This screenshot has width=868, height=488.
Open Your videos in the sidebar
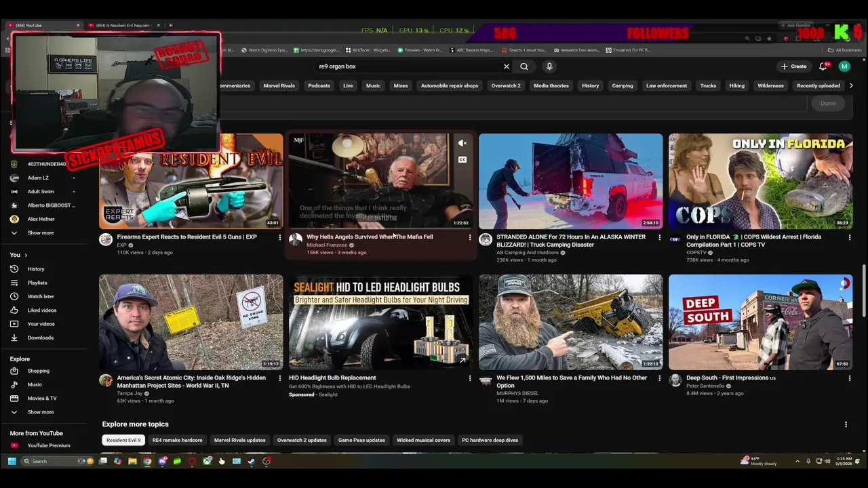(x=41, y=324)
